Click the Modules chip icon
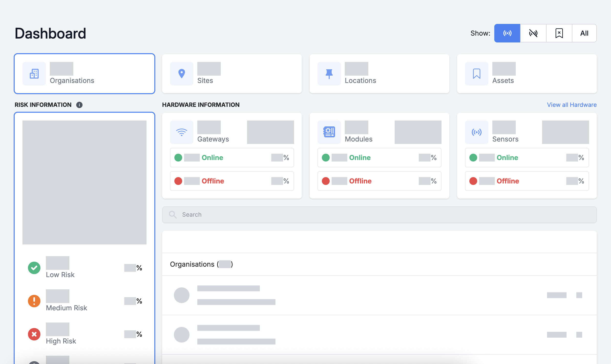Viewport: 611px width, 364px height. [x=329, y=132]
